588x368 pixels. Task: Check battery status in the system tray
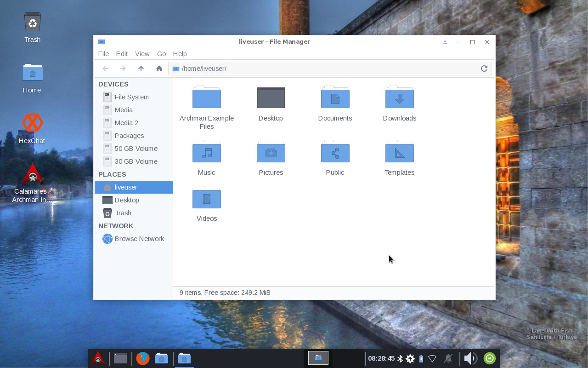(x=421, y=358)
